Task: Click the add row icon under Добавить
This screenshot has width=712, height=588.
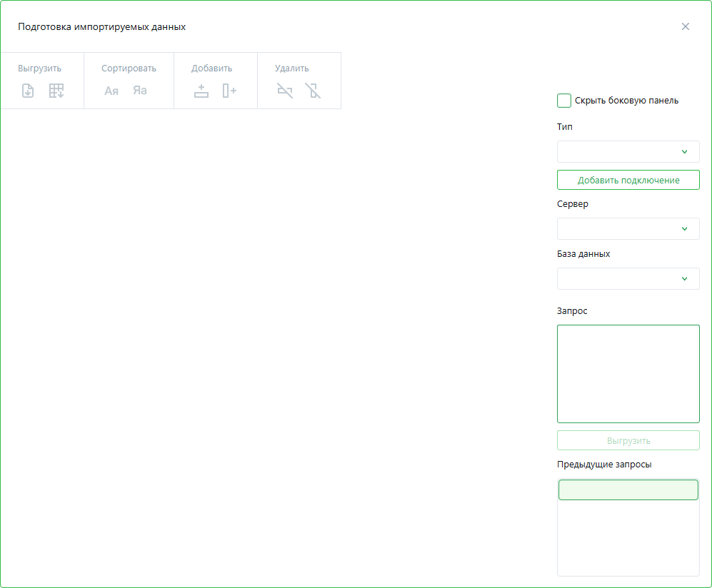Action: (201, 91)
